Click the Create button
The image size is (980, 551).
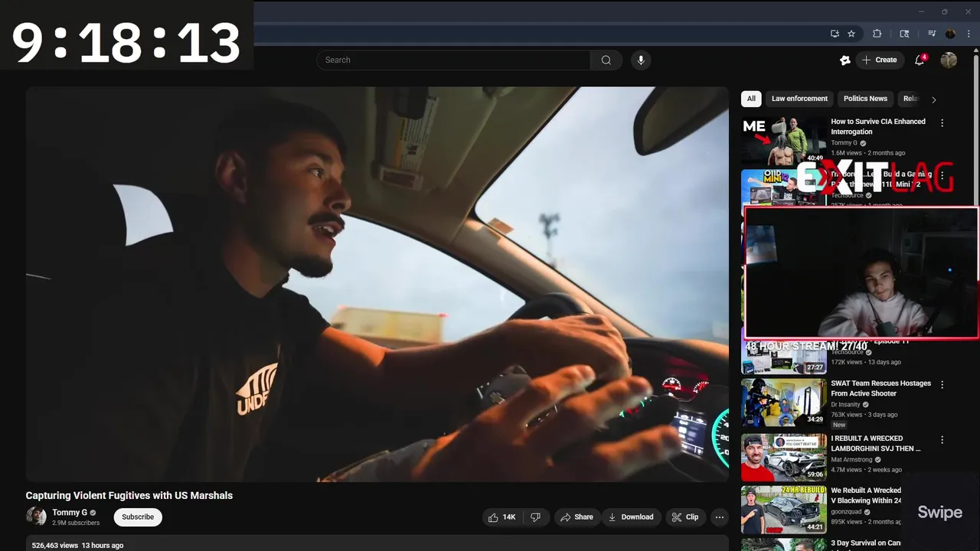pyautogui.click(x=879, y=60)
